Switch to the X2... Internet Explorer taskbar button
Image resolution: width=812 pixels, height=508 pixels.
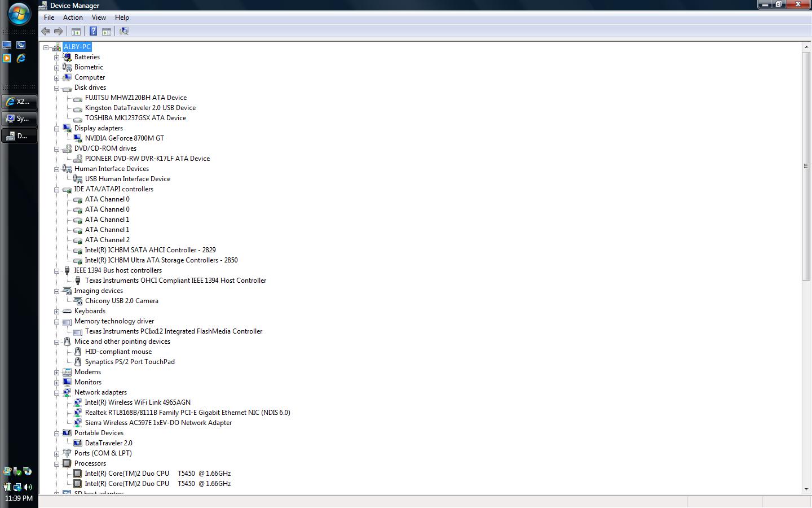19,102
